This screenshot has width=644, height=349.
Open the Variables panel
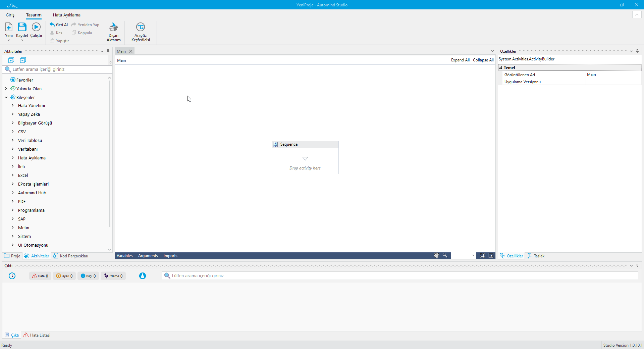point(124,256)
